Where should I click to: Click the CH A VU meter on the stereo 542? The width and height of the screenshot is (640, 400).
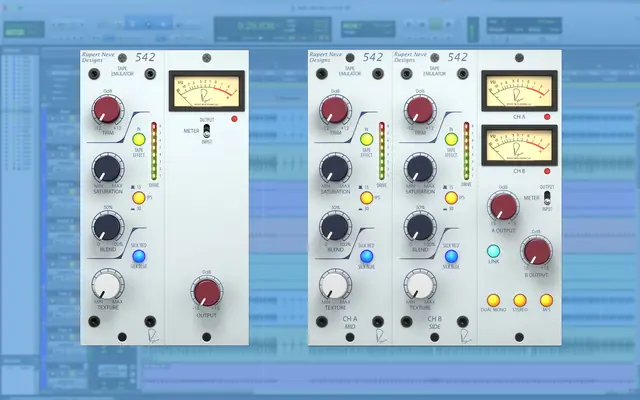pyautogui.click(x=519, y=91)
